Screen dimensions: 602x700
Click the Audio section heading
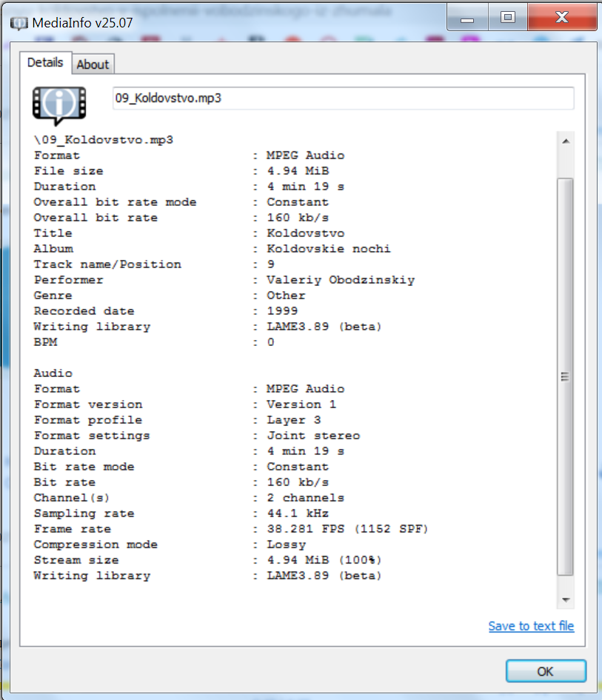(53, 373)
